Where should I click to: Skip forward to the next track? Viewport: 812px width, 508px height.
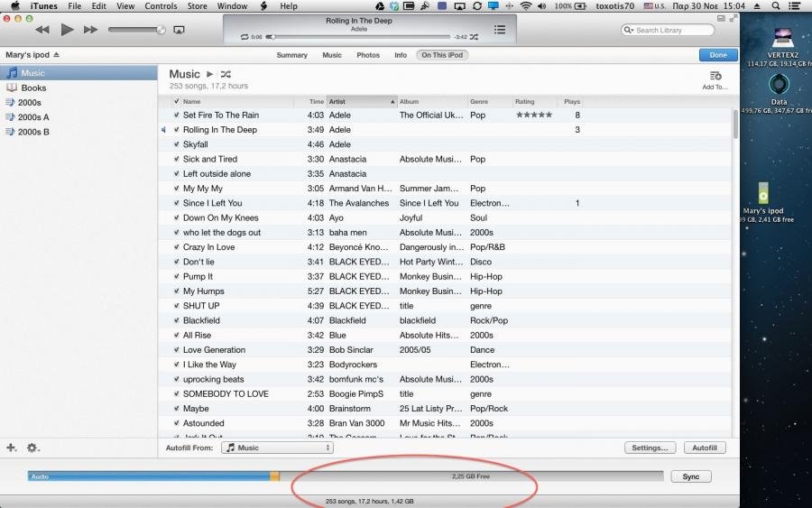(x=90, y=30)
